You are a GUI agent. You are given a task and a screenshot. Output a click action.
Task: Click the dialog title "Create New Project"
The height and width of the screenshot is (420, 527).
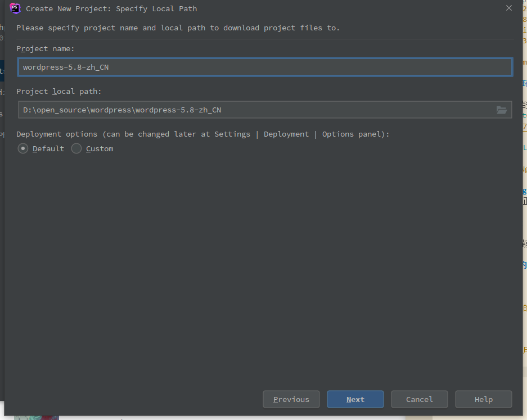click(111, 8)
